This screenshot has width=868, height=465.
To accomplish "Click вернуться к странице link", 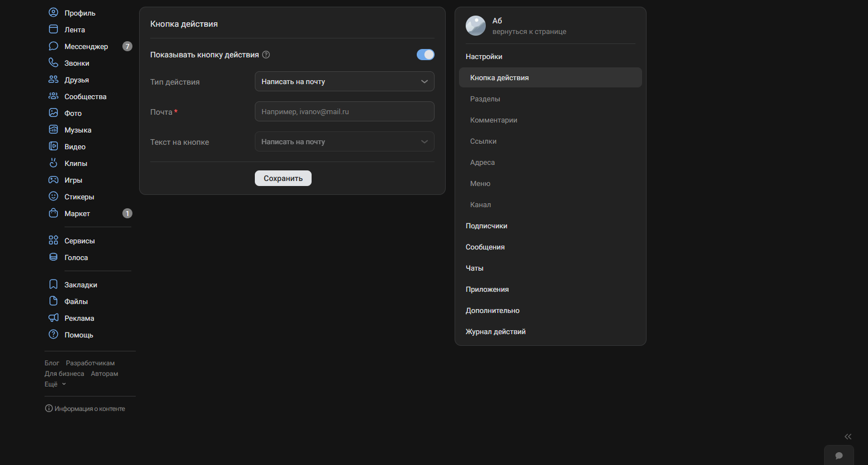I will 529,32.
